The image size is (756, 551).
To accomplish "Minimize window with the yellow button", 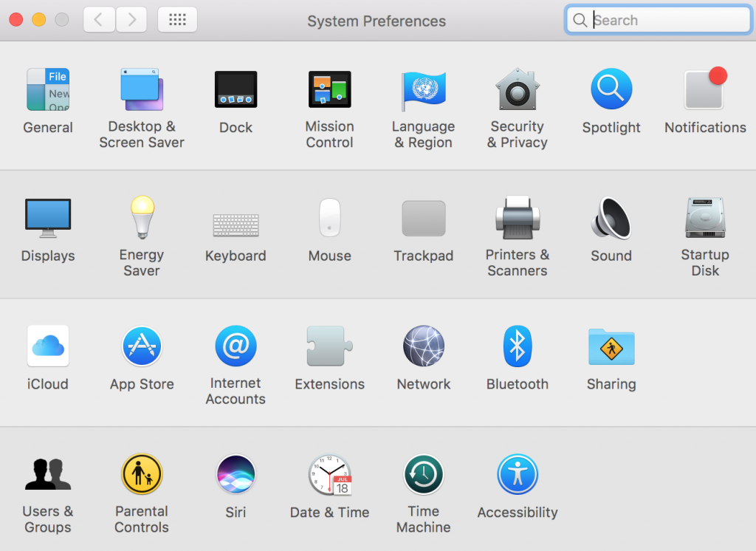I will click(x=38, y=19).
